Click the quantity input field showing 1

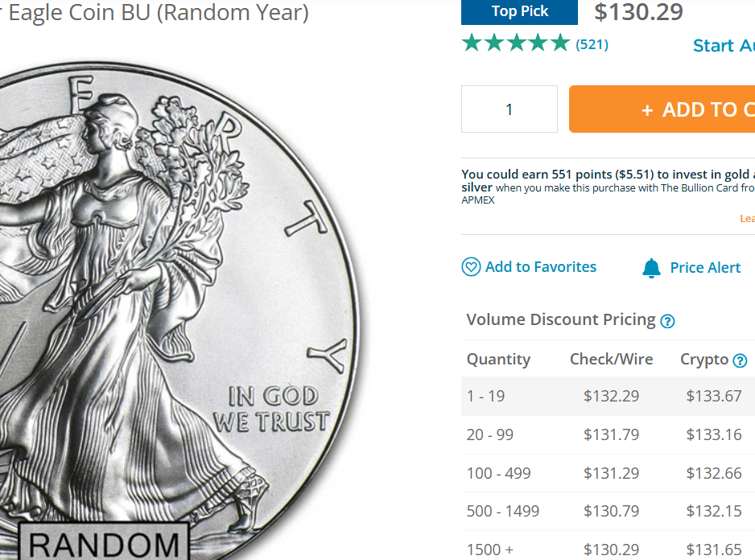coord(510,109)
